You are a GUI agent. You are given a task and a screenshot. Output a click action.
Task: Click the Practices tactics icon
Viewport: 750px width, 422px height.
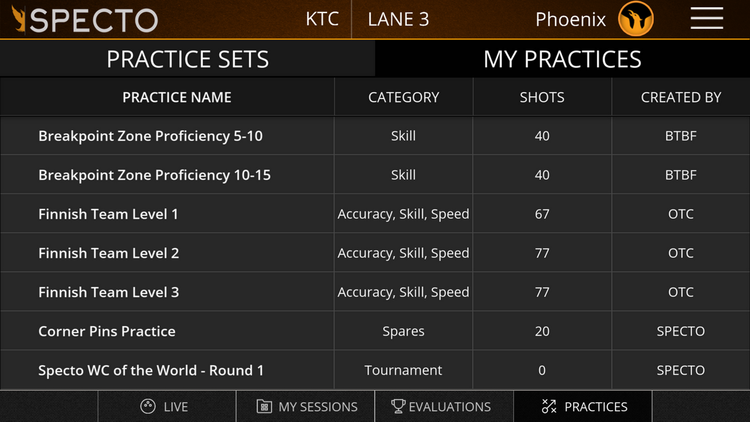coord(549,407)
